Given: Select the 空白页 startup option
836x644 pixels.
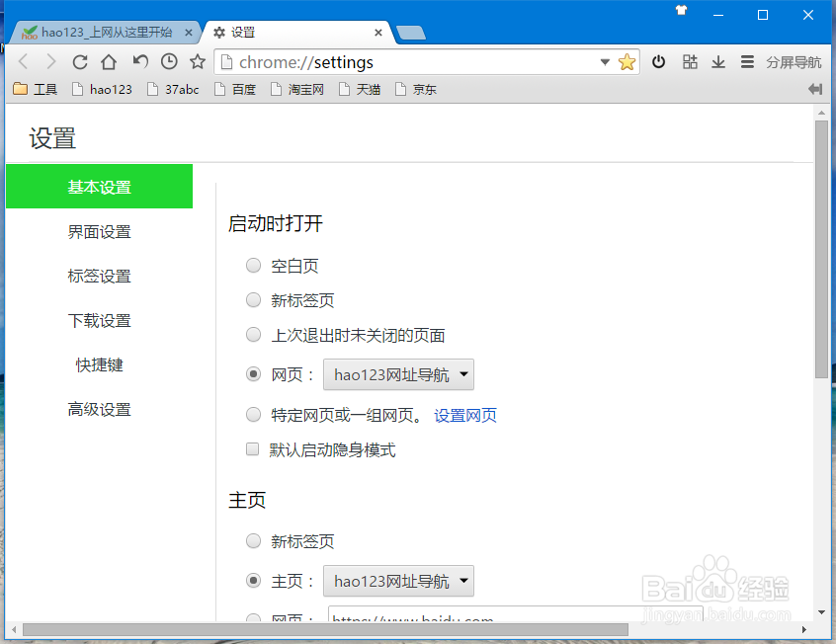Looking at the screenshot, I should pyautogui.click(x=253, y=265).
